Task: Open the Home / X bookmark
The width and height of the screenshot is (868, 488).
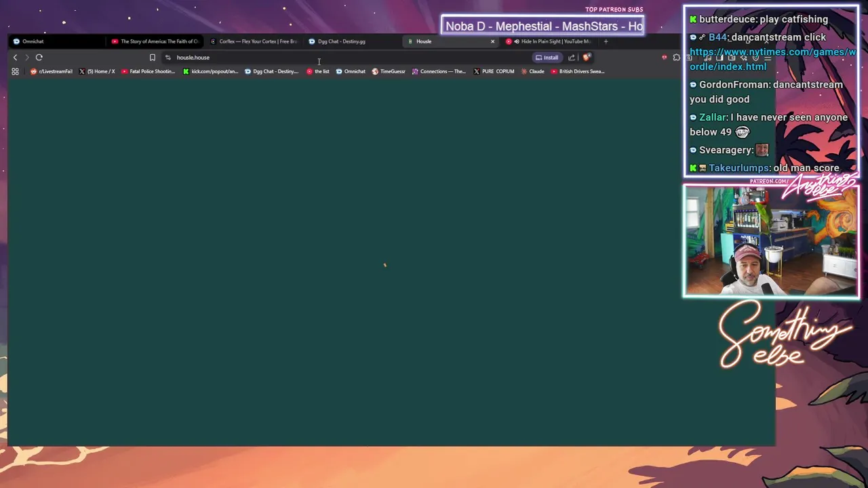Action: [x=97, y=71]
